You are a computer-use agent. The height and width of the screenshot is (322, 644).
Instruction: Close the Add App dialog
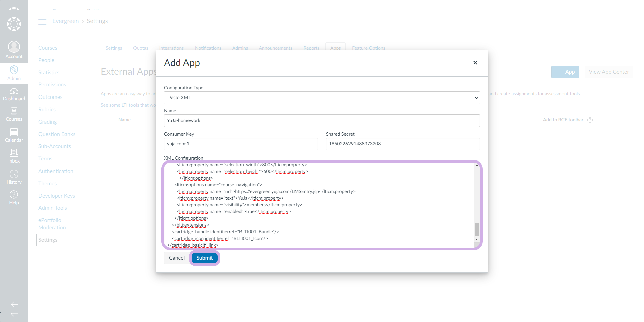(x=475, y=63)
